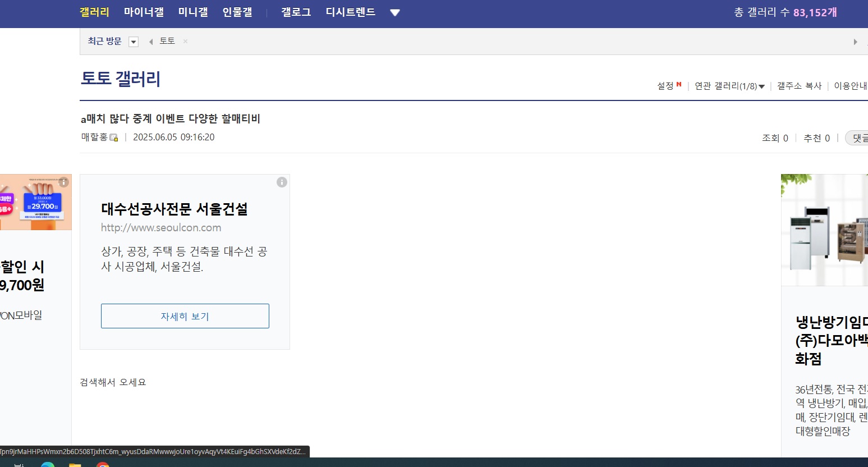Click 갤주소 복사 to copy gallery address
The width and height of the screenshot is (868, 467).
click(x=799, y=86)
